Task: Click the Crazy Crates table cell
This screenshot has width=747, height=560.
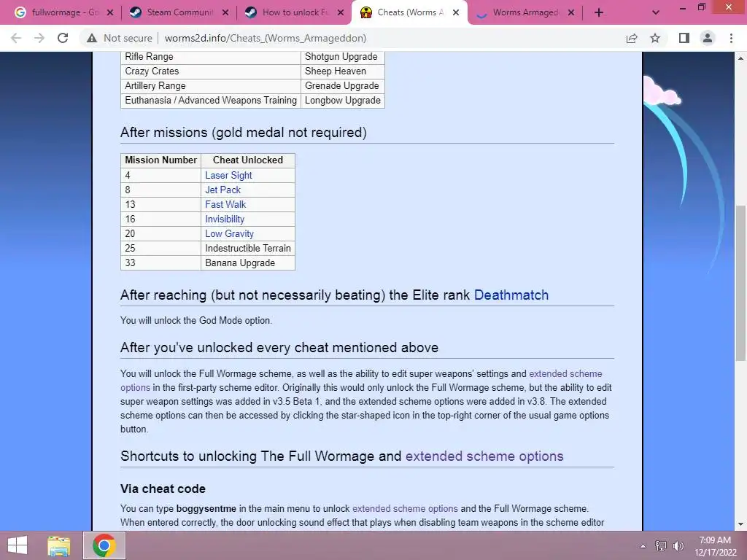Action: (x=211, y=71)
